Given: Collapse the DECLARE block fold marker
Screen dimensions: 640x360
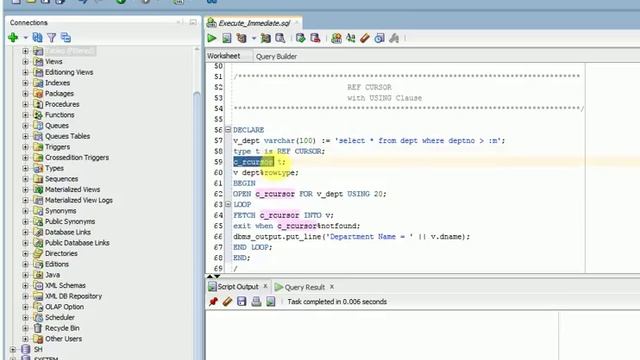Looking at the screenshot, I should click(228, 130).
